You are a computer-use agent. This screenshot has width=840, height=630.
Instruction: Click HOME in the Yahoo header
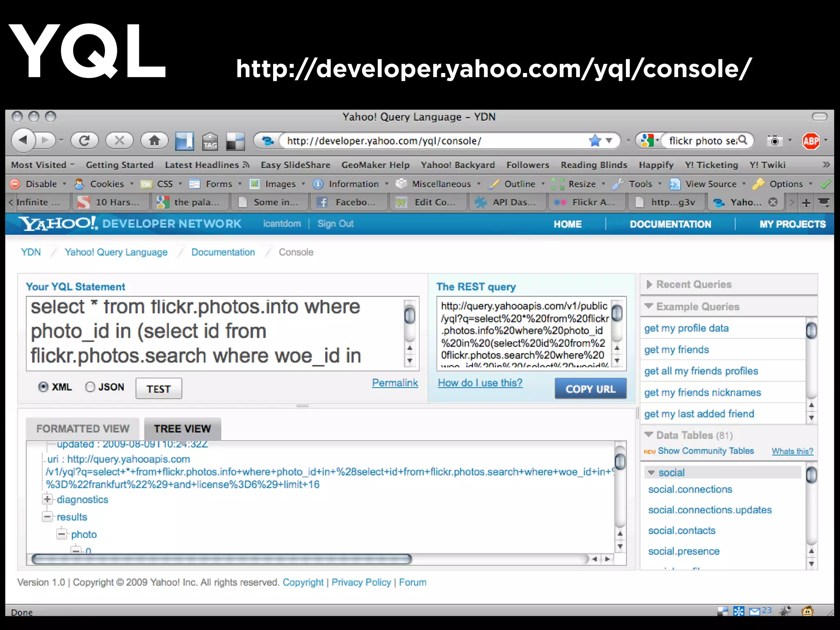pos(568,224)
